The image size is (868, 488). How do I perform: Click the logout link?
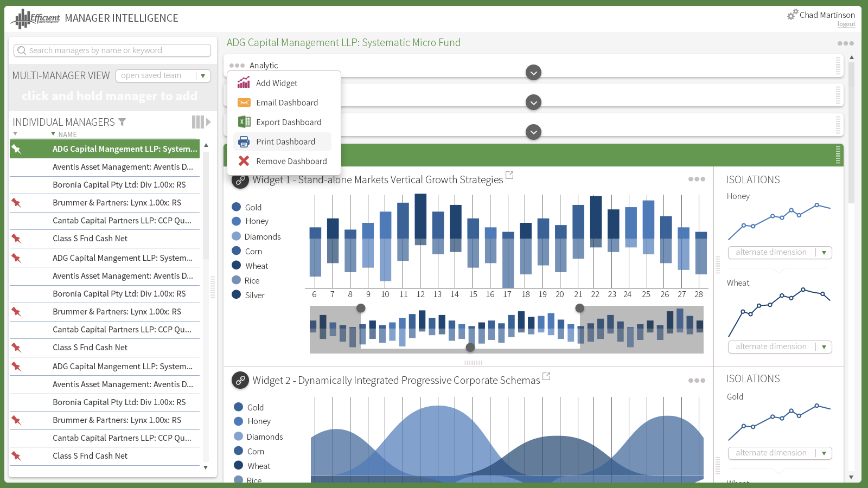[846, 24]
